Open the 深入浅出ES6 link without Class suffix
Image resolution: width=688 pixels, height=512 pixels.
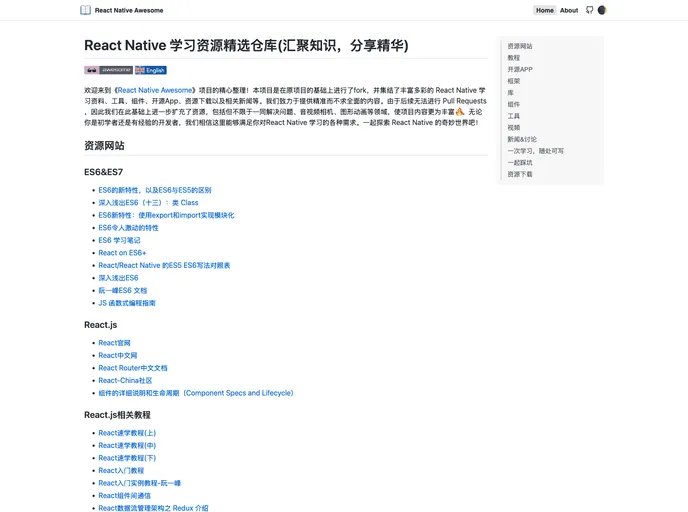coord(118,278)
